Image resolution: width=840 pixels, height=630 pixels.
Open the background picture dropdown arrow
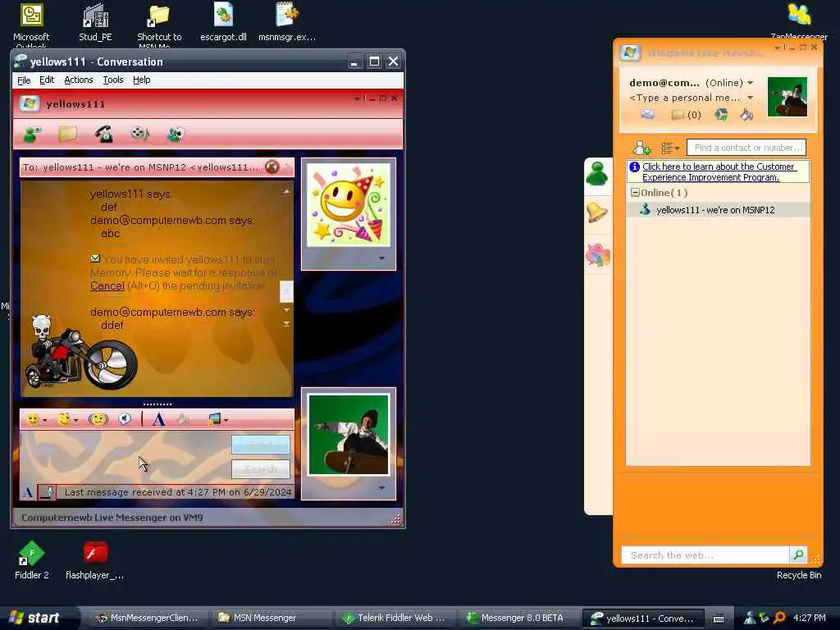click(226, 421)
